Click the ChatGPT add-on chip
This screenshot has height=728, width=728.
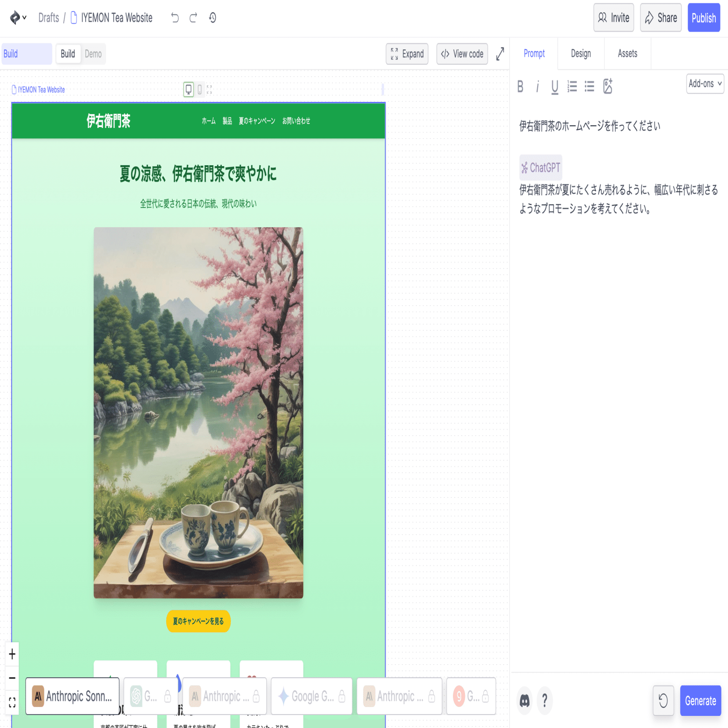[x=540, y=168]
